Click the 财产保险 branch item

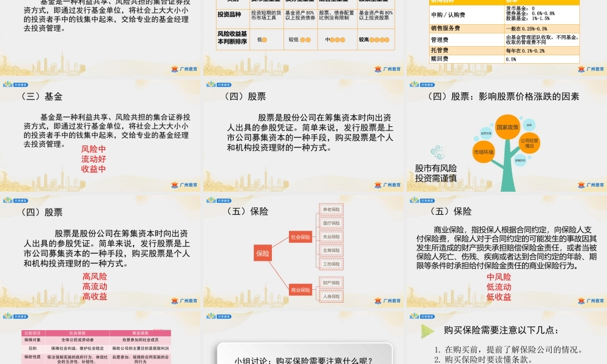point(331,283)
